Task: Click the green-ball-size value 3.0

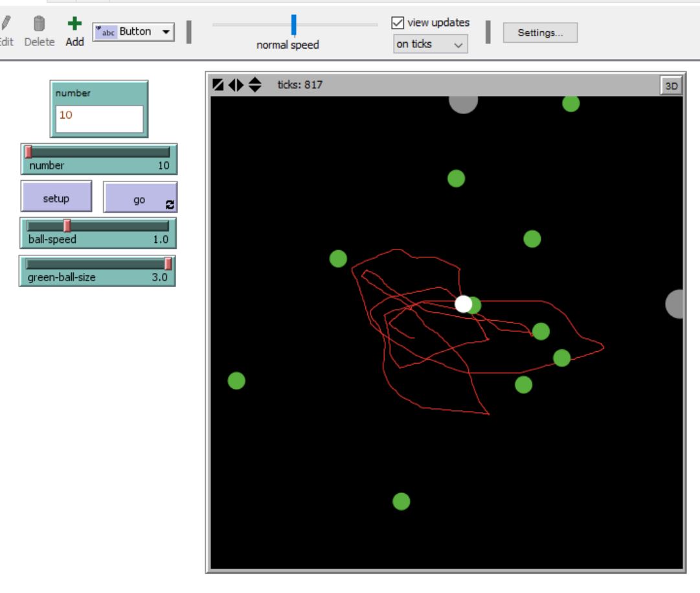Action: click(x=159, y=277)
